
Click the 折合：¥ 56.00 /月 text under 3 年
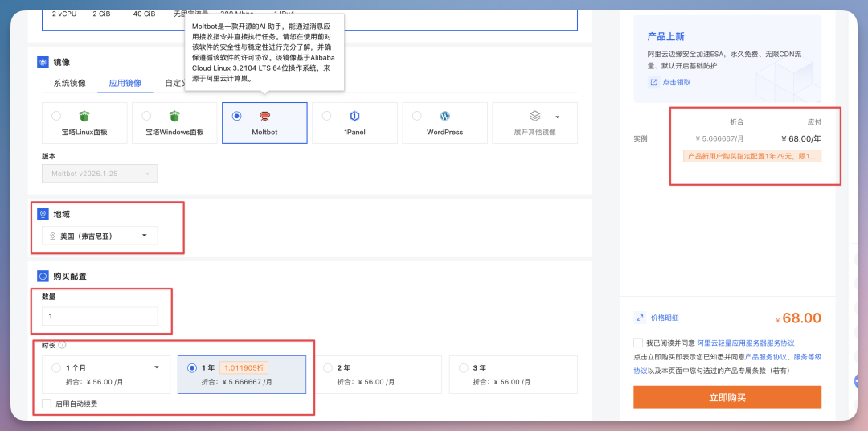[502, 382]
